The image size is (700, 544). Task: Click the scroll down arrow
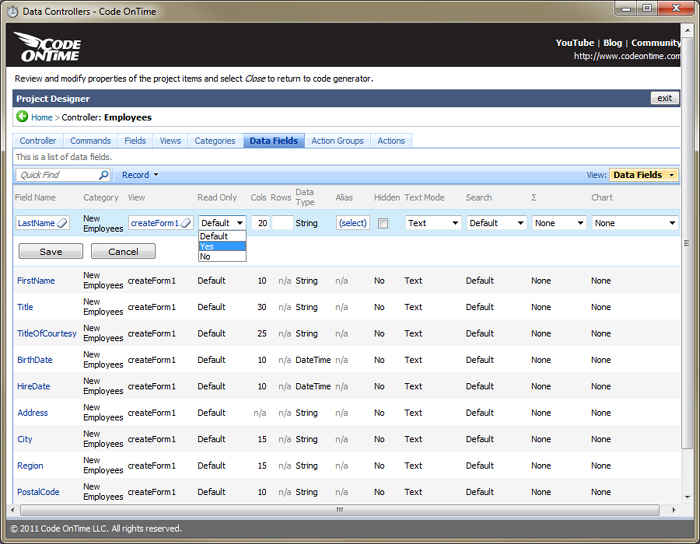point(687,497)
